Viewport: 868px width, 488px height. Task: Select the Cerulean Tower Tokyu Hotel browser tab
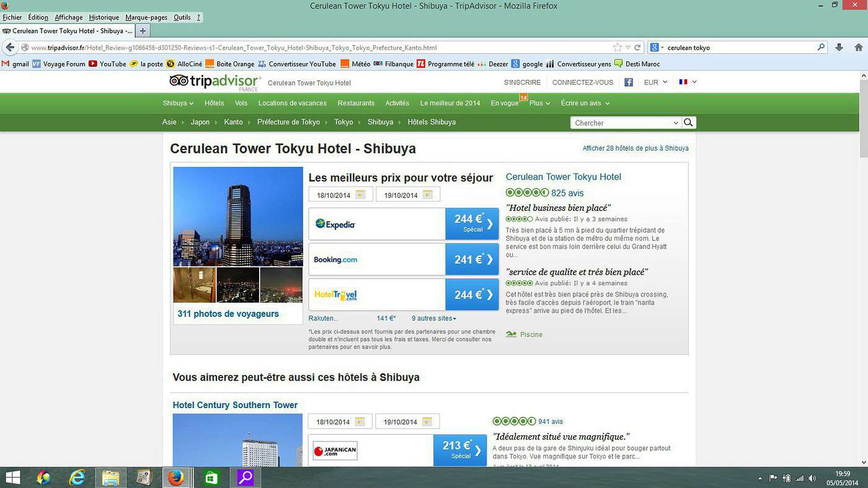point(68,30)
